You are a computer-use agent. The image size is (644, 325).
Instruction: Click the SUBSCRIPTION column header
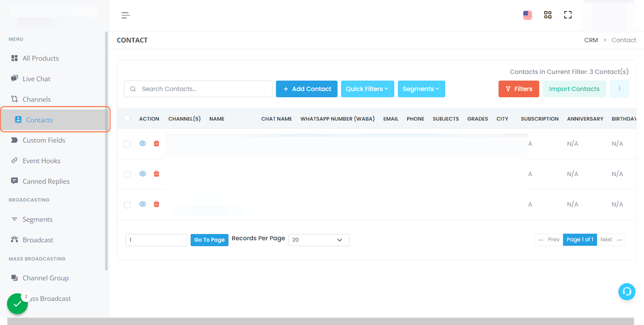539,119
